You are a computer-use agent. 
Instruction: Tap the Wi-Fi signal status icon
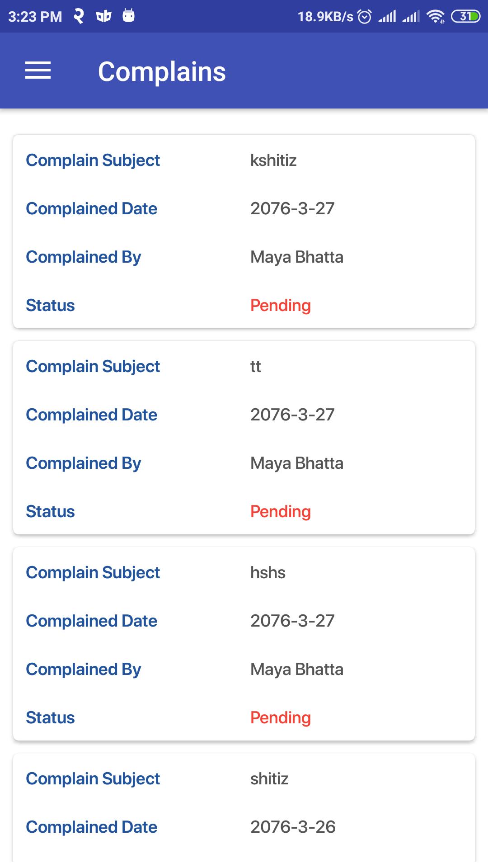coord(436,17)
